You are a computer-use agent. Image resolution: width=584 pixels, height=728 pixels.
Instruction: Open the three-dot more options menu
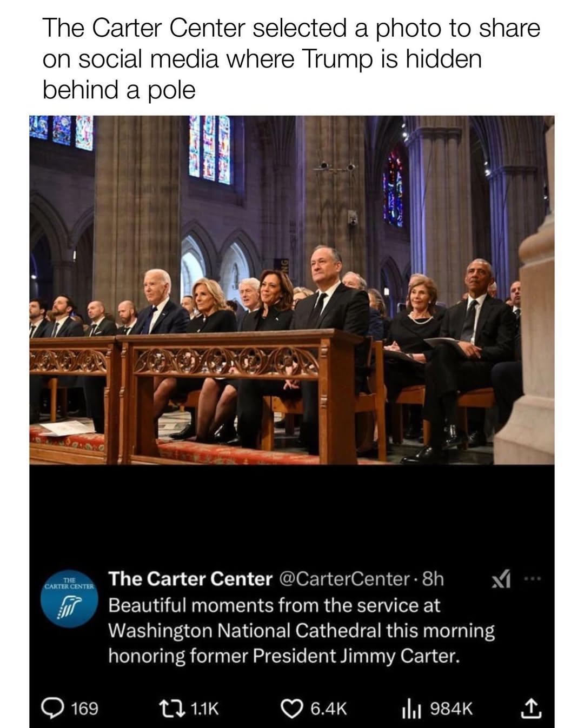532,580
